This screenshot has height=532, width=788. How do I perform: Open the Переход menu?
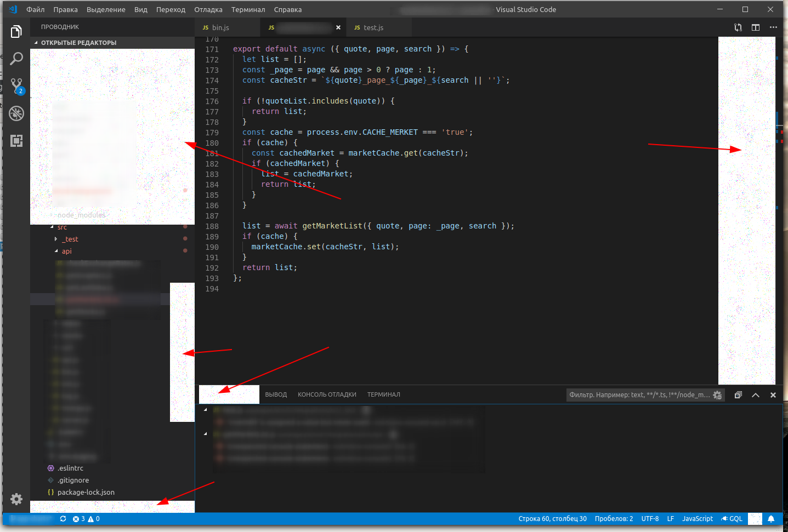pyautogui.click(x=171, y=9)
